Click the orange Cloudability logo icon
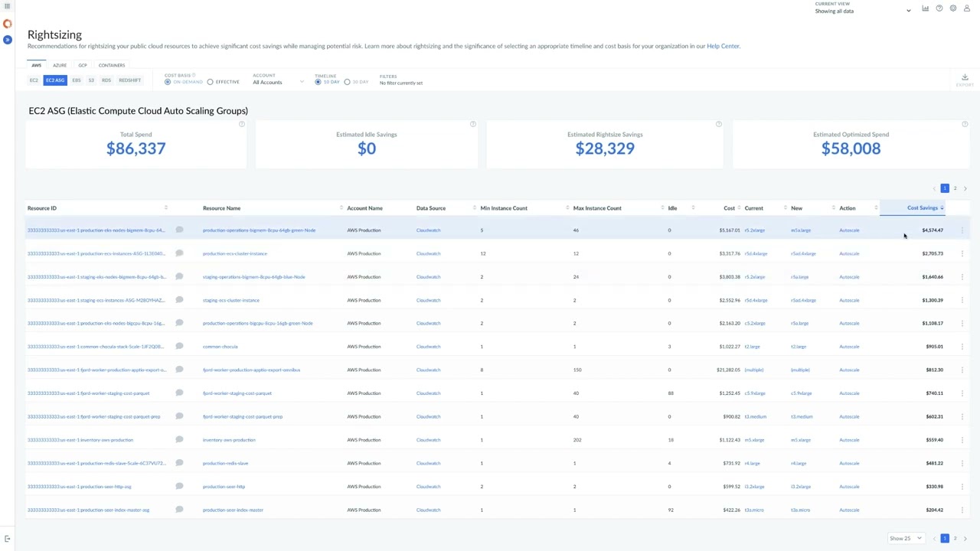The height and width of the screenshot is (551, 980). (x=8, y=24)
